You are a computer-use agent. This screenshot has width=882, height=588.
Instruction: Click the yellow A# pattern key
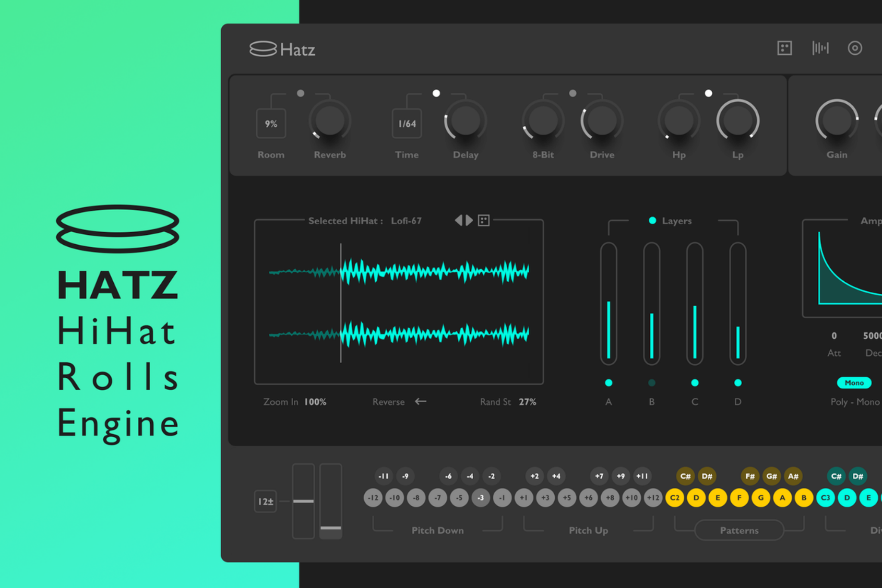point(793,476)
